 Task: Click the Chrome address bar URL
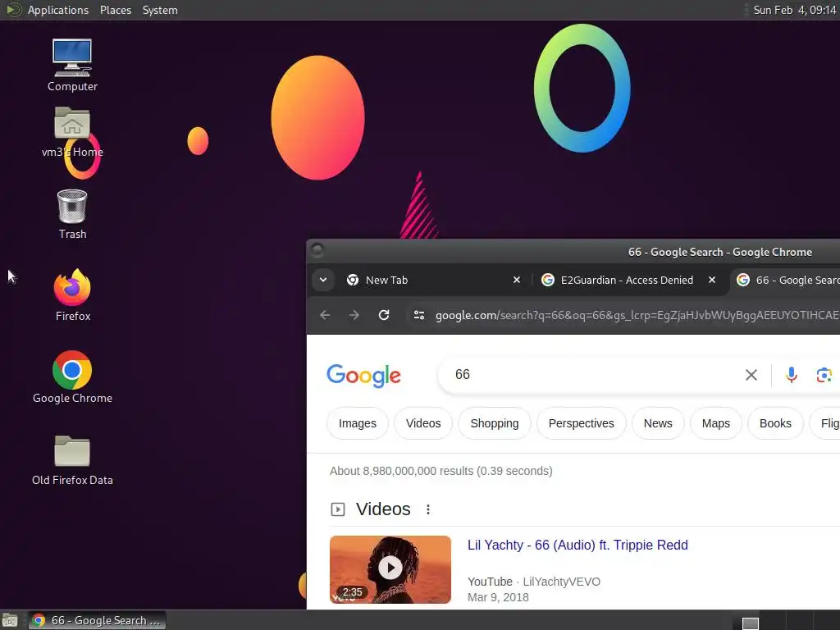tap(637, 315)
